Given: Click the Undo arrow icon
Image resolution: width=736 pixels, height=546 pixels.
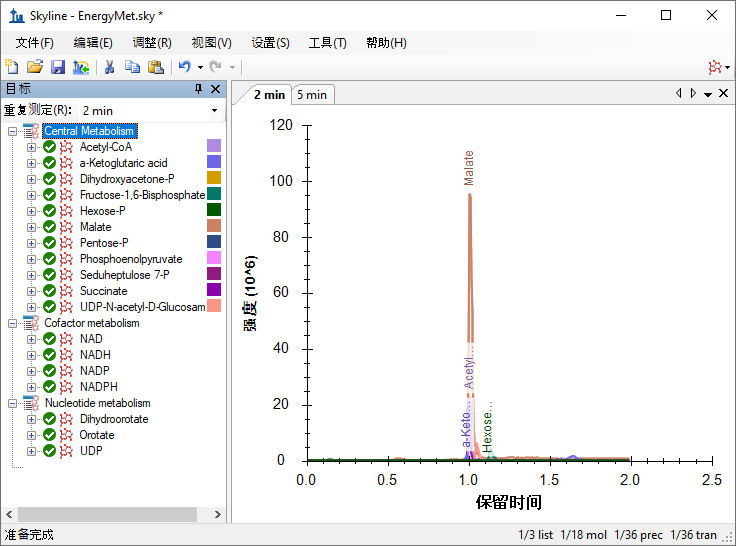Looking at the screenshot, I should (x=184, y=67).
